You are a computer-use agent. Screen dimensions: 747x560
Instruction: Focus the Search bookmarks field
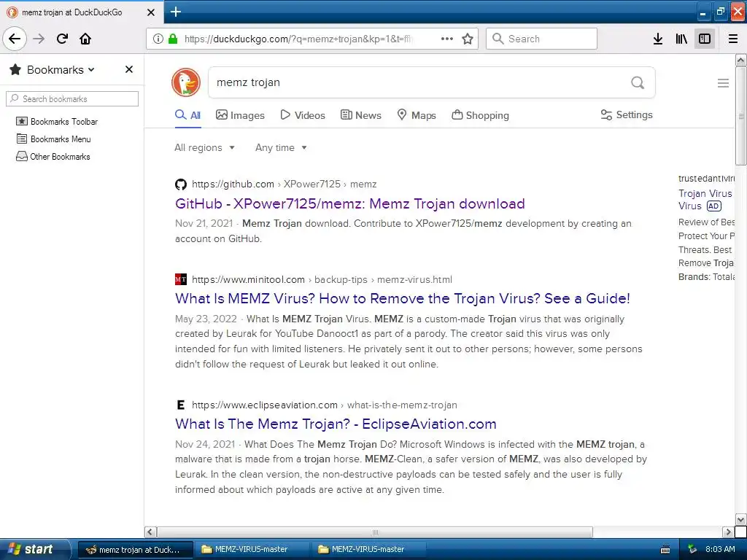click(x=72, y=99)
